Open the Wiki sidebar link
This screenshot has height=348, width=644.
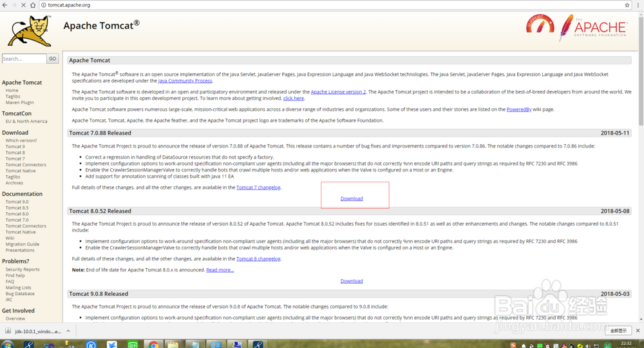[10, 238]
